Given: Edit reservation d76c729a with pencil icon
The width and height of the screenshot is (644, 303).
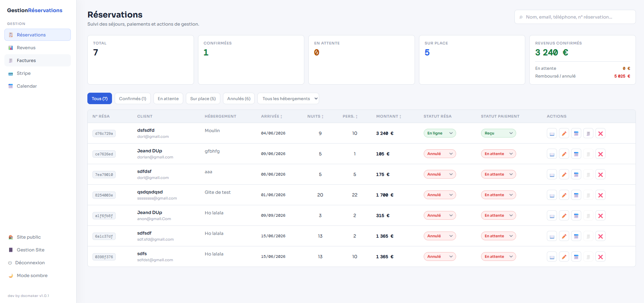Looking at the screenshot, I should [x=564, y=133].
